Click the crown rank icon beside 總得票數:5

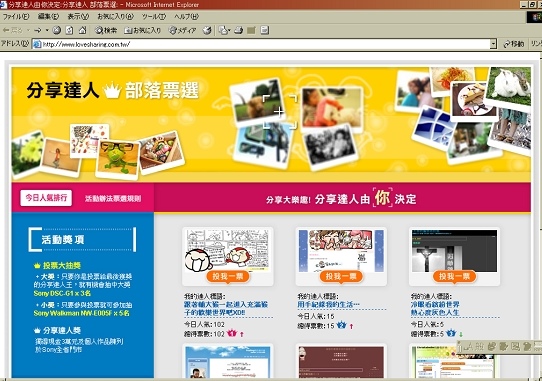click(x=451, y=333)
